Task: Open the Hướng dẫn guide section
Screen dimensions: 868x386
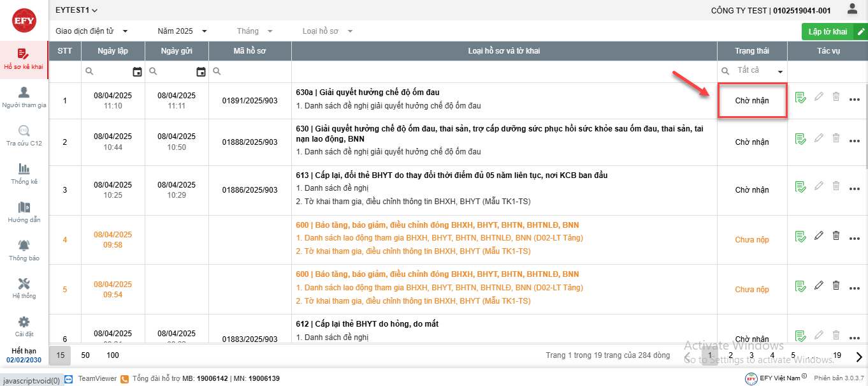Action: point(24,212)
